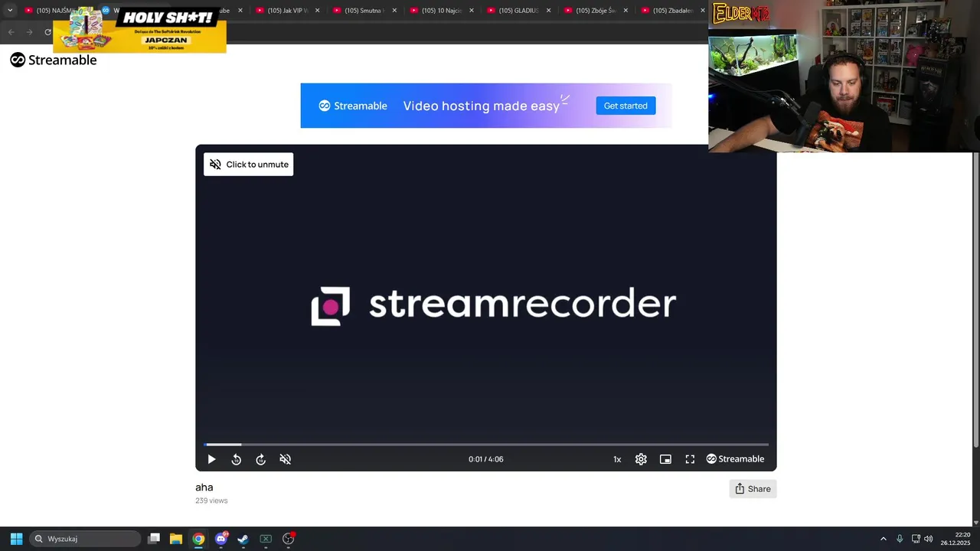This screenshot has height=551, width=980.
Task: Open the Windows Start menu
Action: coord(16,539)
